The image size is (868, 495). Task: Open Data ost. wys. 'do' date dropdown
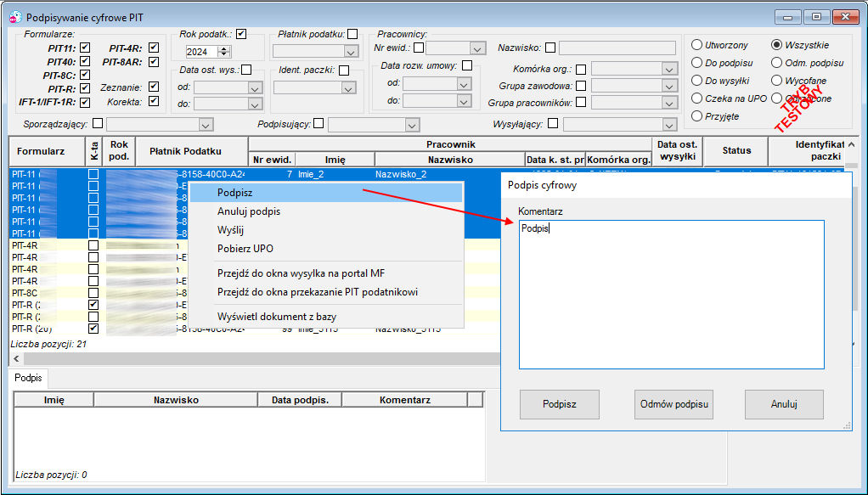255,104
